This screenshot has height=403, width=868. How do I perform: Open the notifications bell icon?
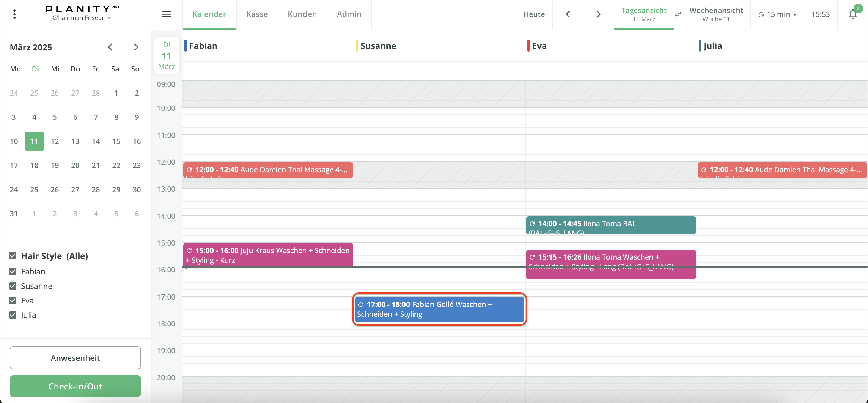pos(853,14)
